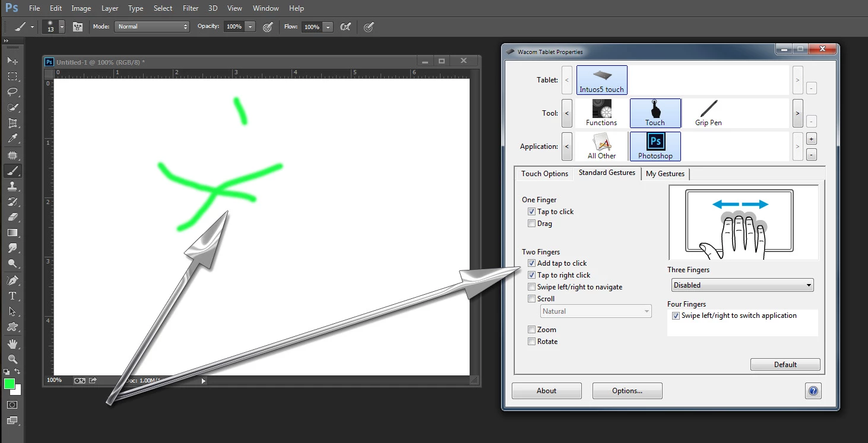Image resolution: width=868 pixels, height=443 pixels.
Task: Select the Gradient tool
Action: [12, 232]
